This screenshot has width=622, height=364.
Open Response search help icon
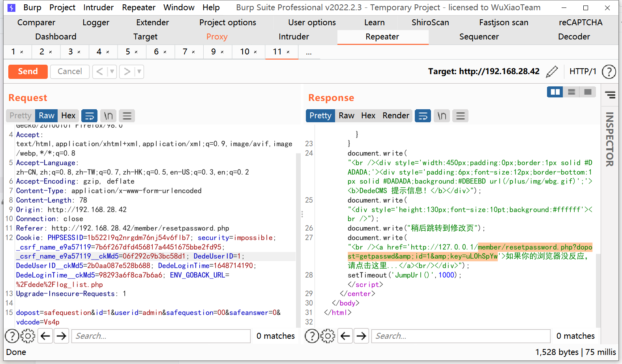coord(312,336)
